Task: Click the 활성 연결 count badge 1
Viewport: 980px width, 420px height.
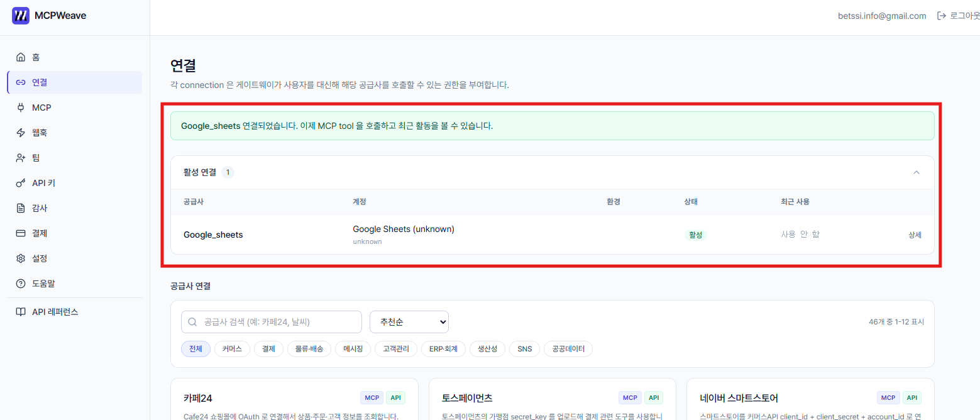Action: point(228,172)
